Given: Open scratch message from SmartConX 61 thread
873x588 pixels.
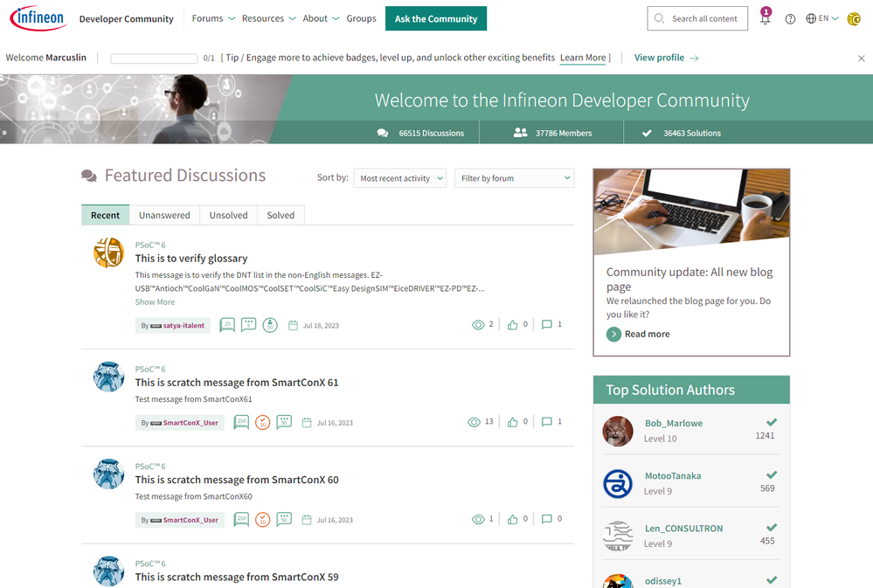Looking at the screenshot, I should click(237, 383).
